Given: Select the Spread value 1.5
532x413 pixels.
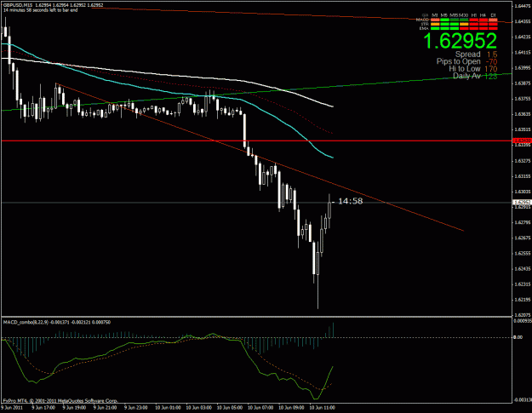Looking at the screenshot, I should (x=492, y=54).
